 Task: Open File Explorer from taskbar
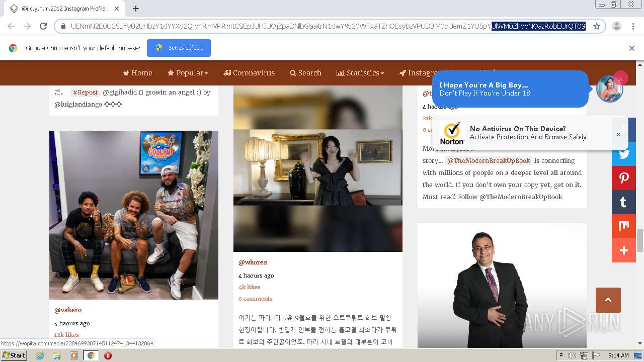tap(57, 355)
